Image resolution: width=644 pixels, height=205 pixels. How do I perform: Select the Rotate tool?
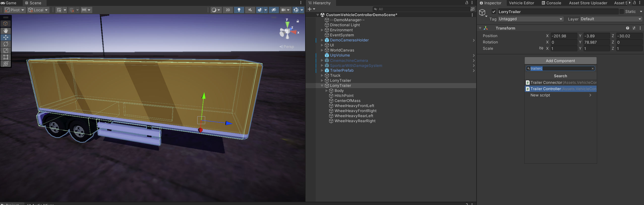[x=6, y=44]
